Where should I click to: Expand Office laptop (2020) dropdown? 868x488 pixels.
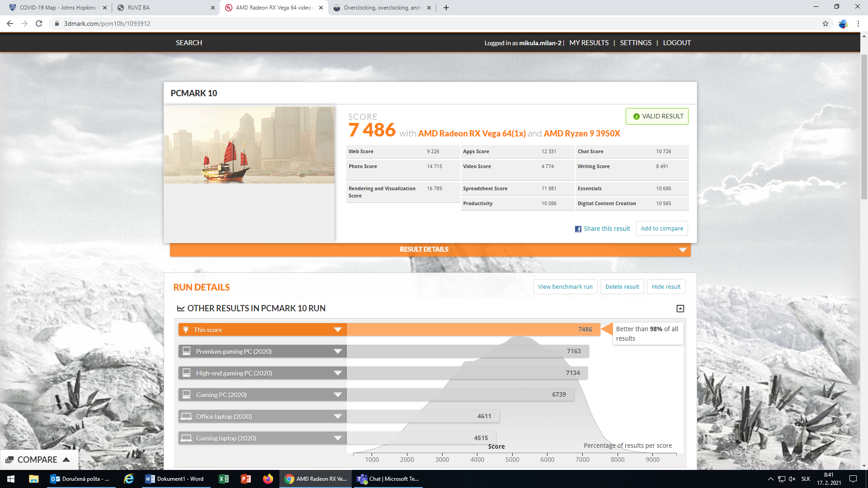pos(337,416)
